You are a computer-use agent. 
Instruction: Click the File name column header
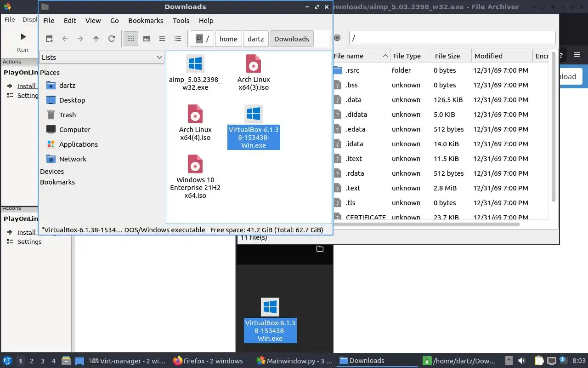pos(361,56)
